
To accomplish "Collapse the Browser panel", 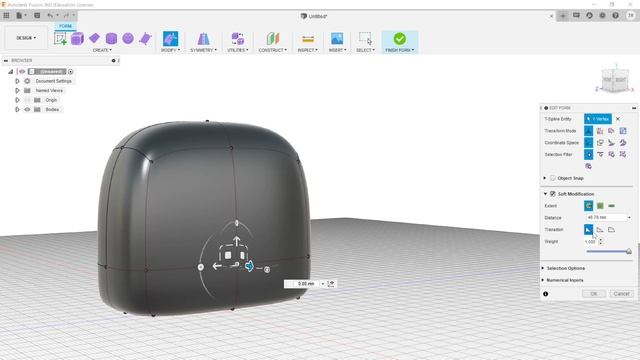I will (6, 60).
